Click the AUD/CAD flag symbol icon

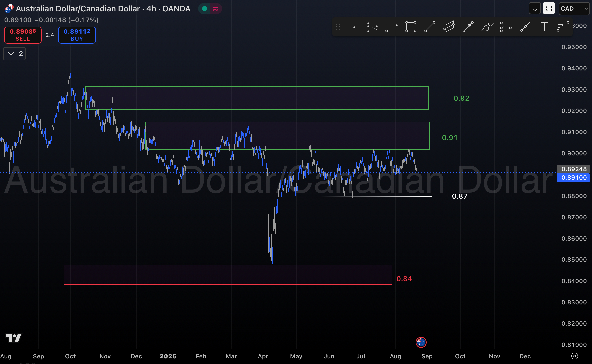pyautogui.click(x=9, y=9)
